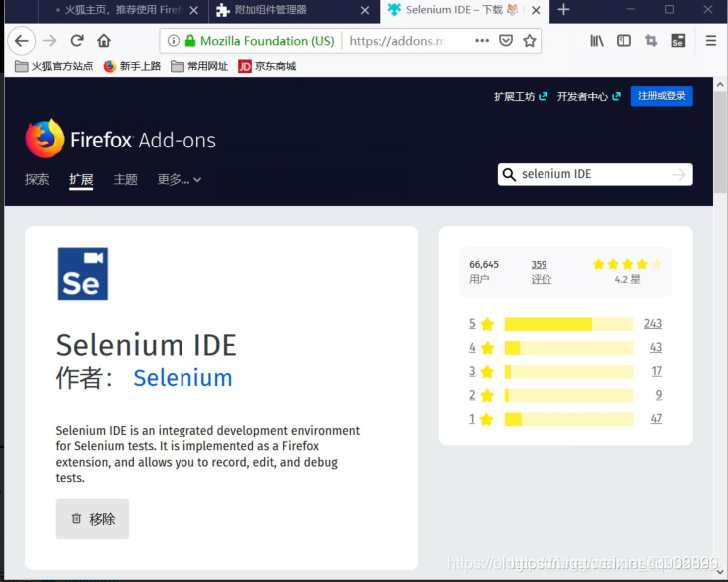Image resolution: width=728 pixels, height=582 pixels.
Task: Open page actions three-dot menu
Action: 482,41
